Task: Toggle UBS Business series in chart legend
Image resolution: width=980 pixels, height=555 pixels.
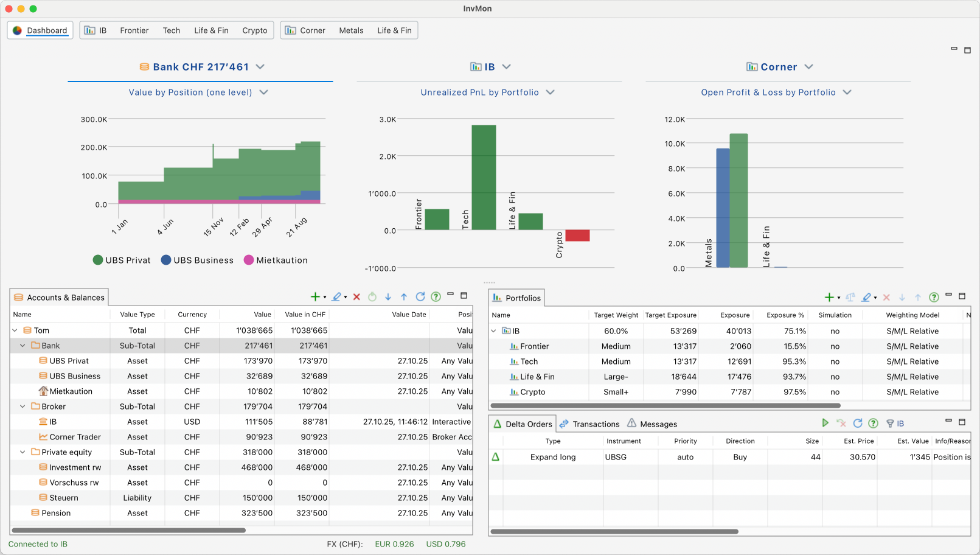Action: click(x=197, y=260)
